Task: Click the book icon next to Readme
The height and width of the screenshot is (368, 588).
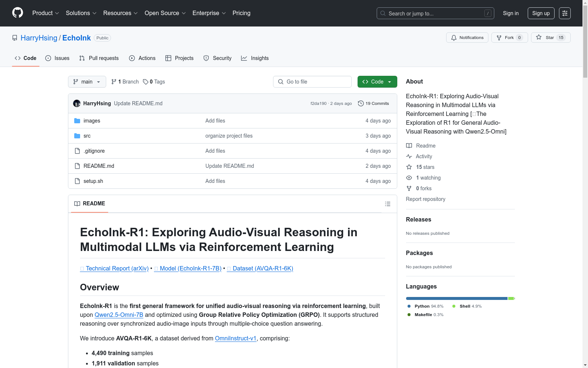Action: (409, 146)
